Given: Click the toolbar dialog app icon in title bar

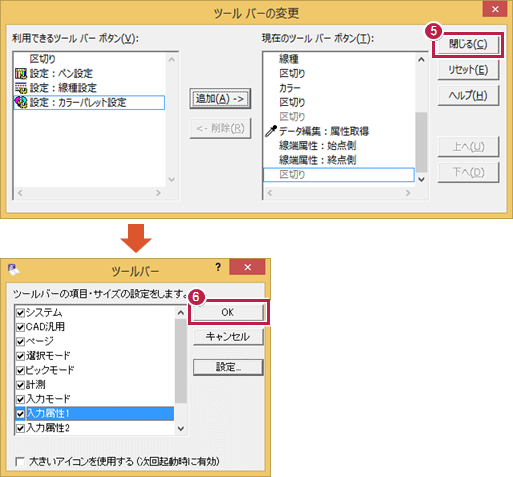Looking at the screenshot, I should click(x=13, y=269).
